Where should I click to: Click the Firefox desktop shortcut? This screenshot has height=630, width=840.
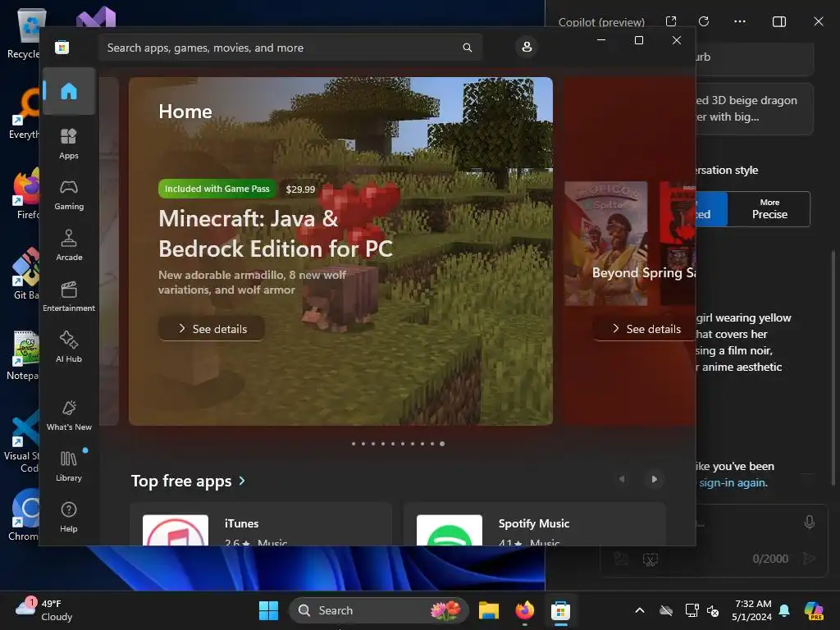pyautogui.click(x=25, y=194)
